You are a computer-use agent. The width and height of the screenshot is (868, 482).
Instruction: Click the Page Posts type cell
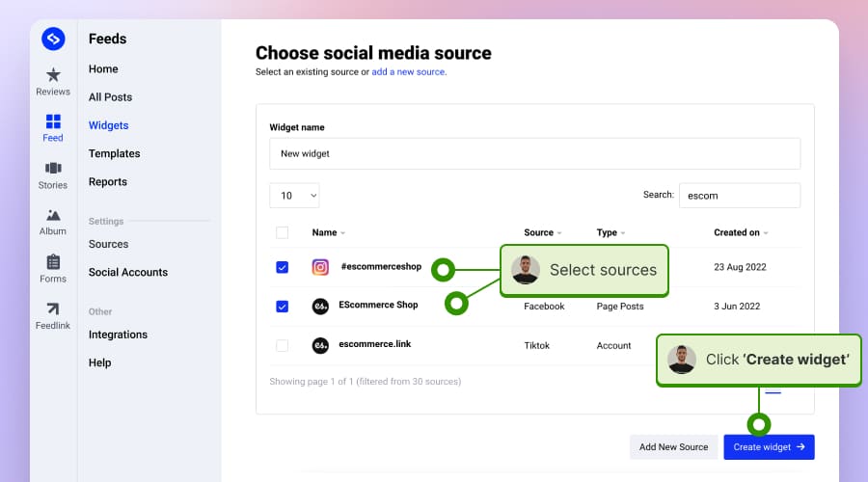pyautogui.click(x=620, y=307)
